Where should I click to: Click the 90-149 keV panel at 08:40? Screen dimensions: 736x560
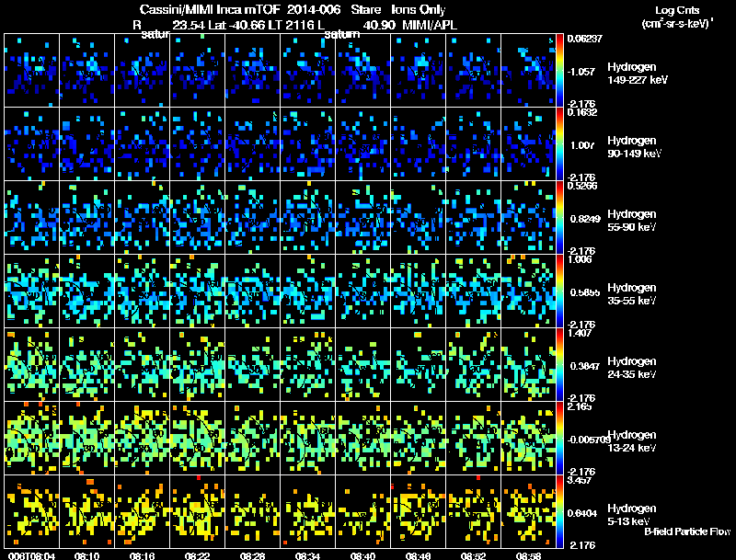pos(362,144)
